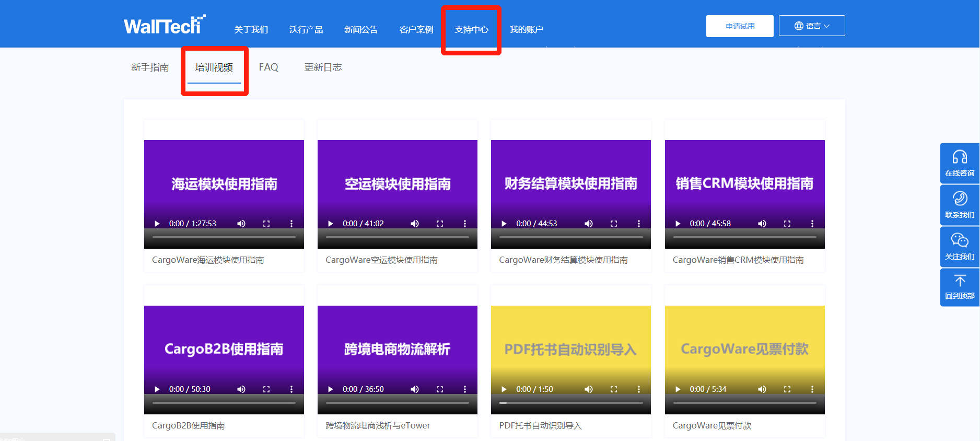
Task: Click the 回到顶部 arrow icon
Action: click(x=960, y=281)
